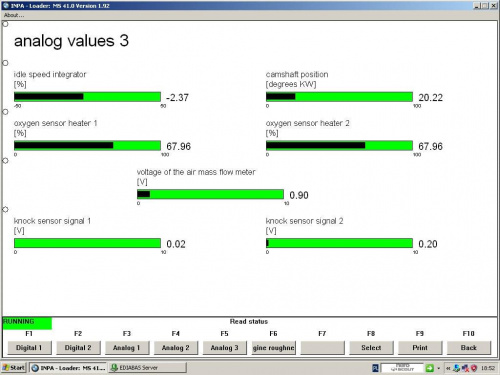Click the 'analog values 3' heading
Image resolution: width=500 pixels, height=375 pixels.
pos(71,41)
